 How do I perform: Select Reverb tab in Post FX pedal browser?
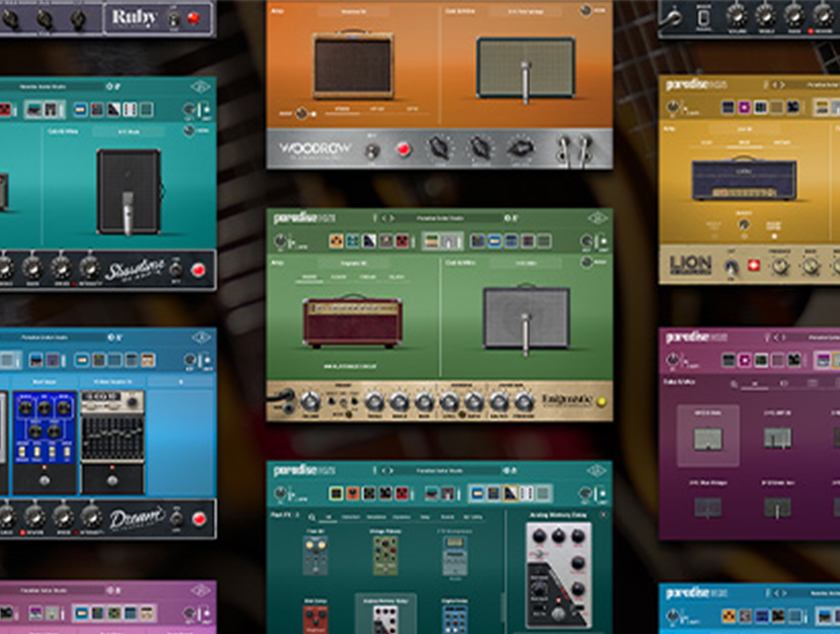click(447, 517)
